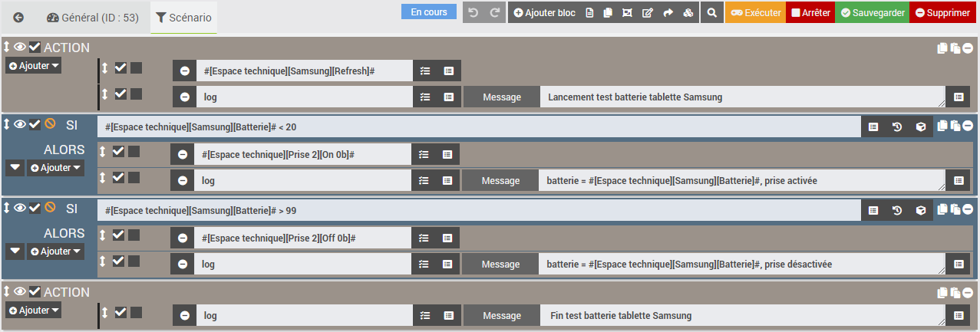The width and height of the screenshot is (980, 332).
Task: Disable the Samsung Refresh action checkbox
Action: click(120, 68)
